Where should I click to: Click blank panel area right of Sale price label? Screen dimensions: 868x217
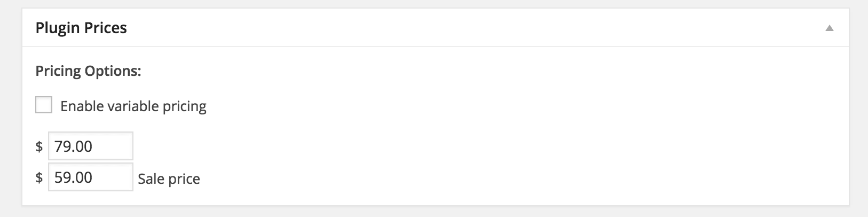(x=427, y=179)
